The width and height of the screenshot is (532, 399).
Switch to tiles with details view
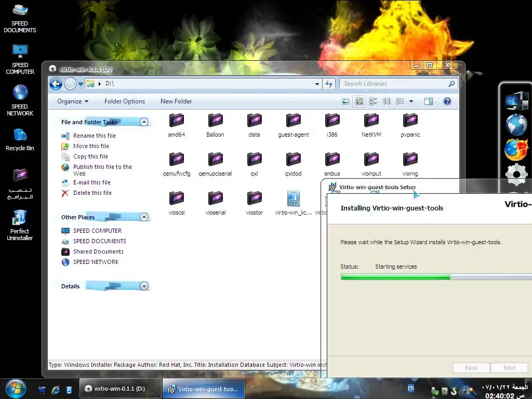pos(373,101)
